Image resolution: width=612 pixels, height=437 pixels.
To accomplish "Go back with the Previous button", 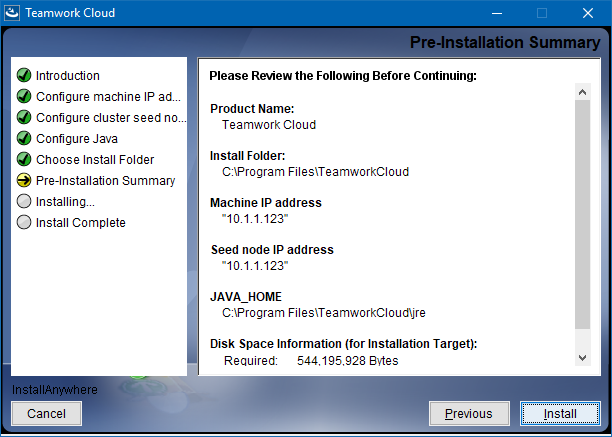I will (468, 414).
